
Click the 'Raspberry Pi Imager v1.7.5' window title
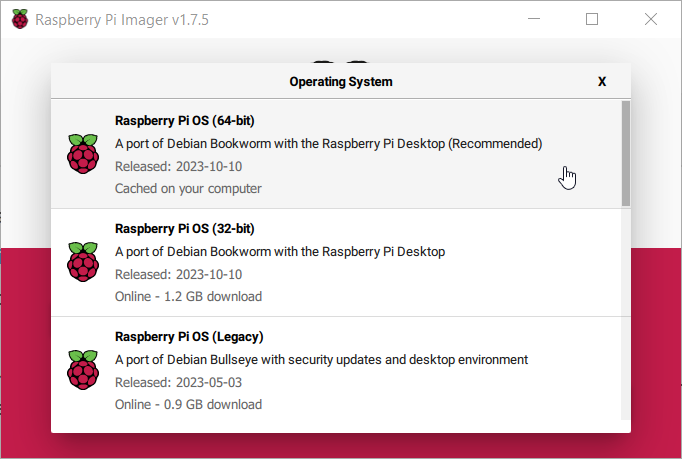[122, 20]
